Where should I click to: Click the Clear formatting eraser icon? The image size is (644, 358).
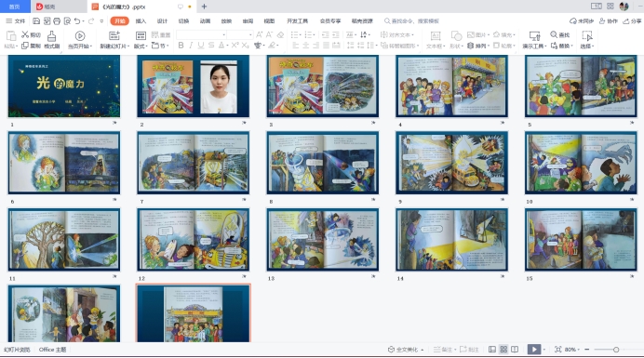(280, 35)
